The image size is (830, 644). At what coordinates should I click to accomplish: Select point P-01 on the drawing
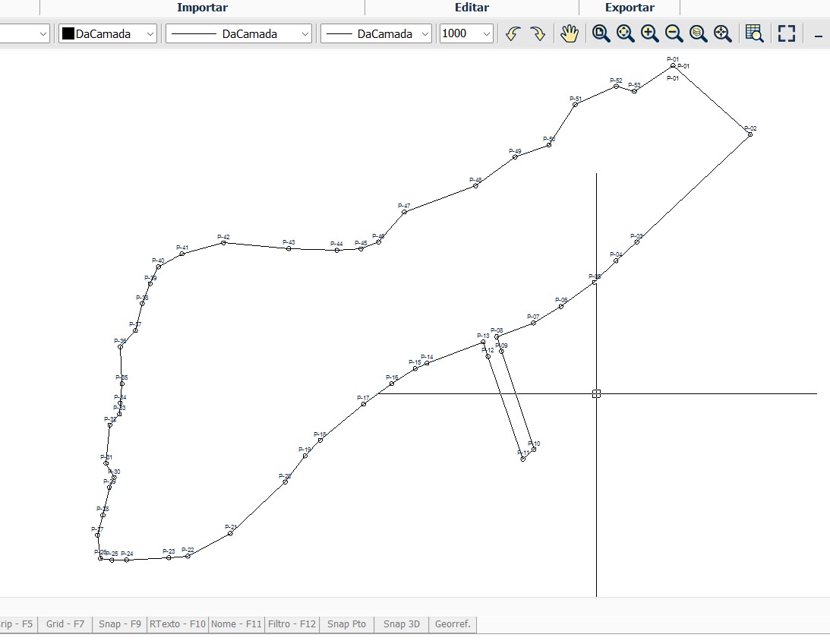click(672, 67)
